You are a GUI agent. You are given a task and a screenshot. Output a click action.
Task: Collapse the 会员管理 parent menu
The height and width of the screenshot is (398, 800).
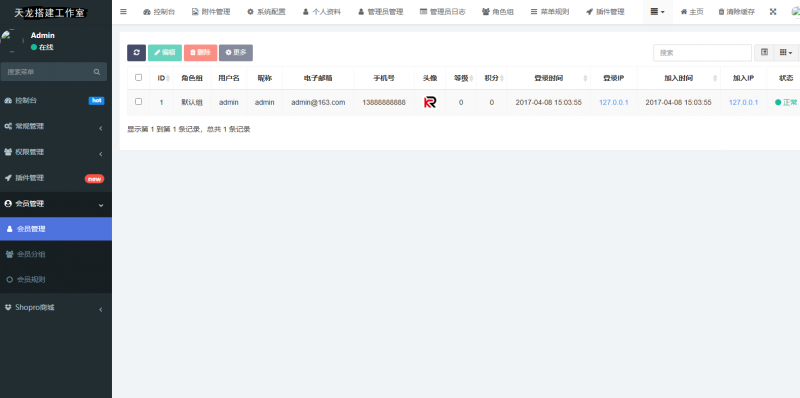tap(56, 204)
